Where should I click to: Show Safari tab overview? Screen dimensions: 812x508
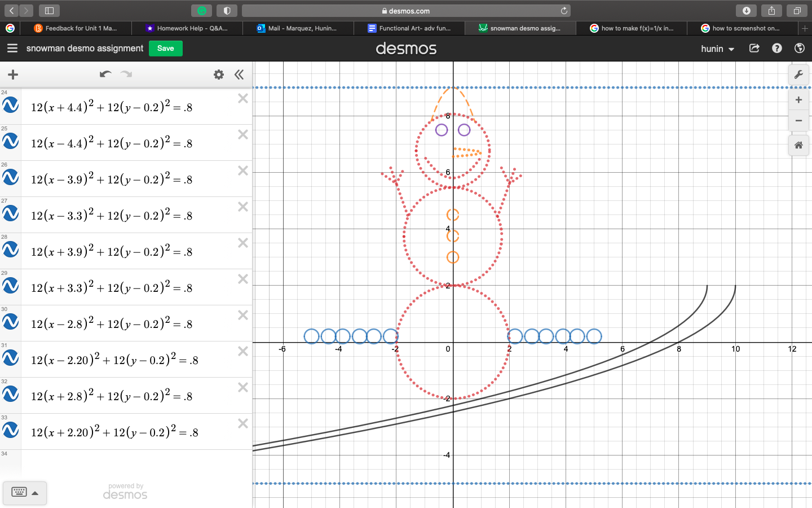click(x=797, y=11)
